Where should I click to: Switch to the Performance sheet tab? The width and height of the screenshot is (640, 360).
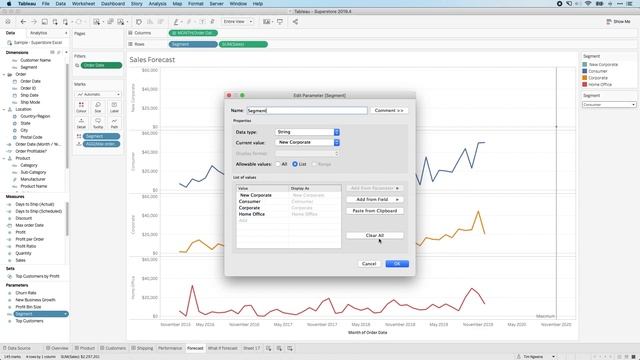coord(170,348)
